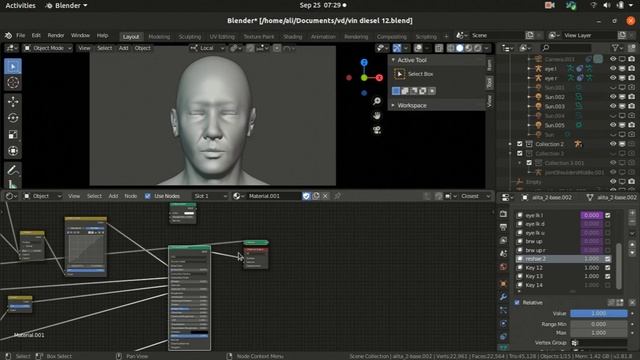Image resolution: width=640 pixels, height=360 pixels.
Task: Add a new shape key with plus
Action: click(632, 213)
